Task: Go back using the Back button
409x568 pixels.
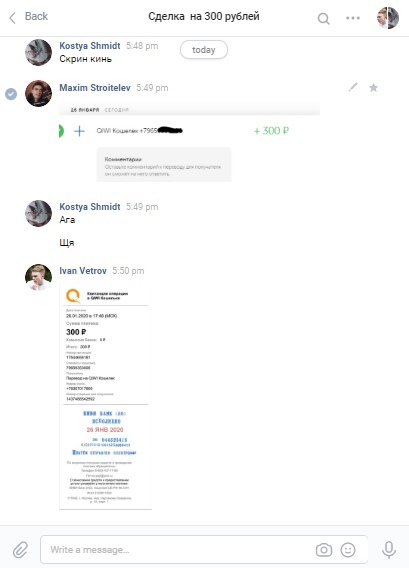Action: point(29,17)
